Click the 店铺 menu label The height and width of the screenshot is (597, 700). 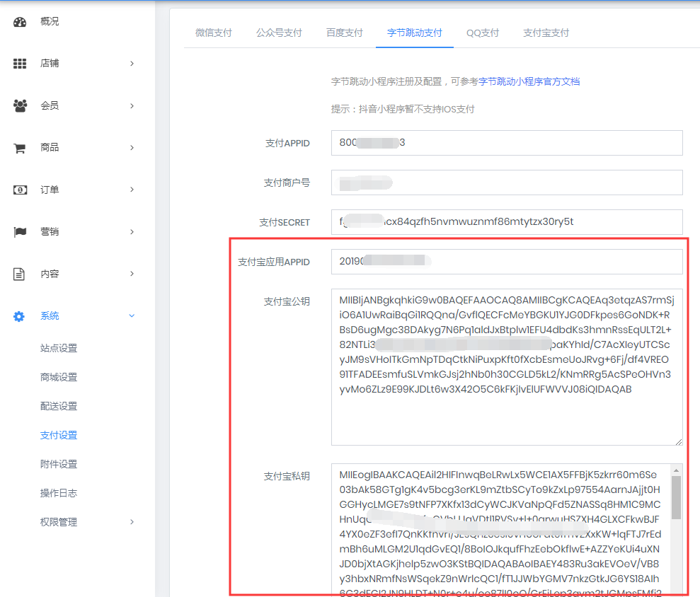click(x=50, y=64)
